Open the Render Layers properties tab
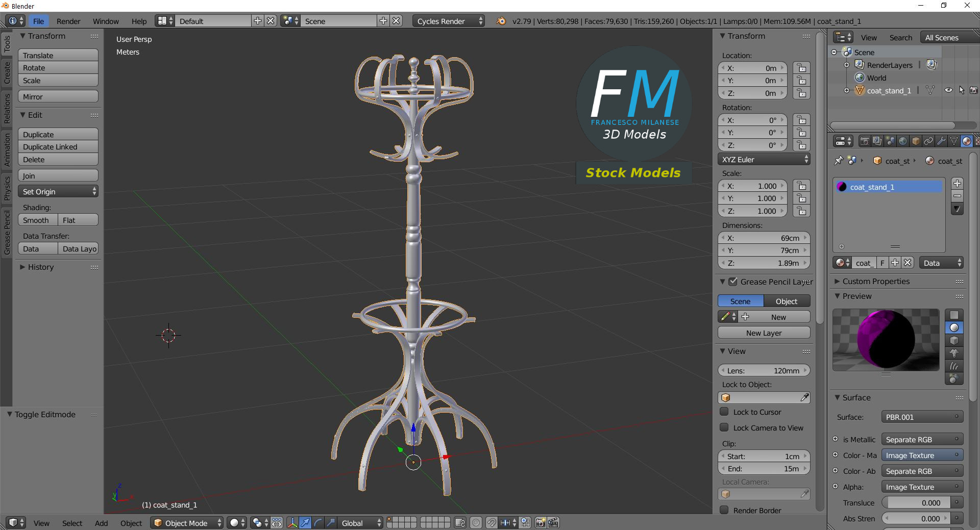 [877, 141]
